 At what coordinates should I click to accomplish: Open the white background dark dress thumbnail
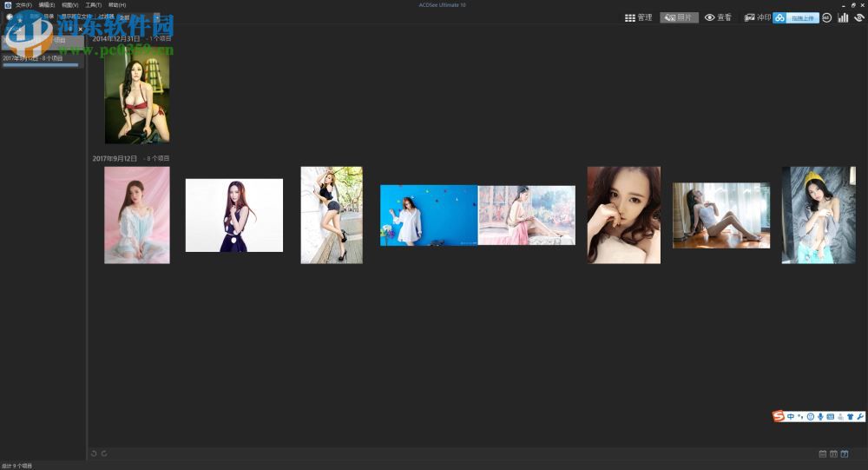point(234,215)
